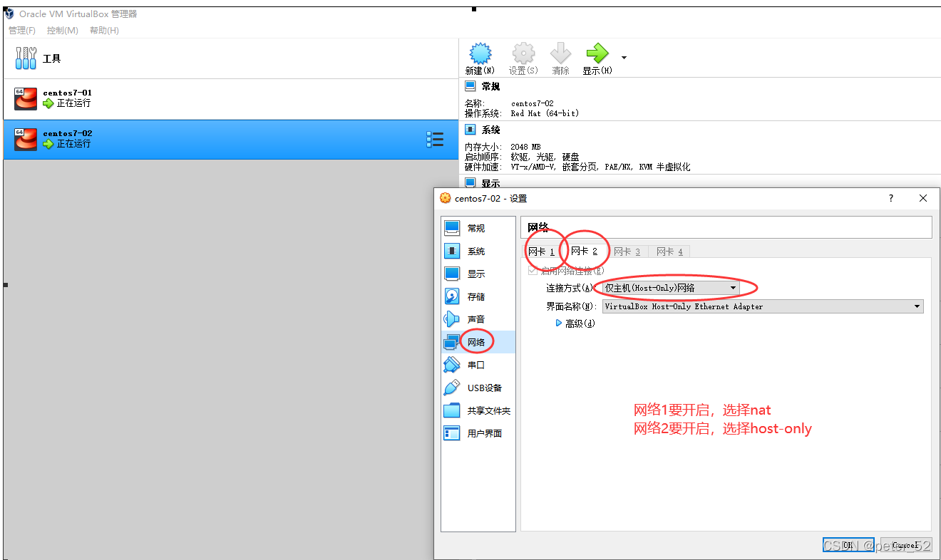941x560 pixels.
Task: Select the centos7-02 virtual machine
Action: point(230,139)
